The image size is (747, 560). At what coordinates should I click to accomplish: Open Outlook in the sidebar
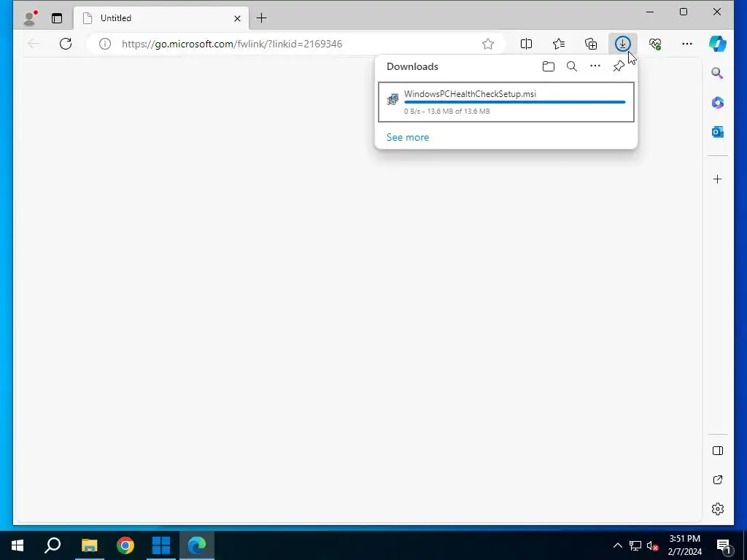point(718,132)
